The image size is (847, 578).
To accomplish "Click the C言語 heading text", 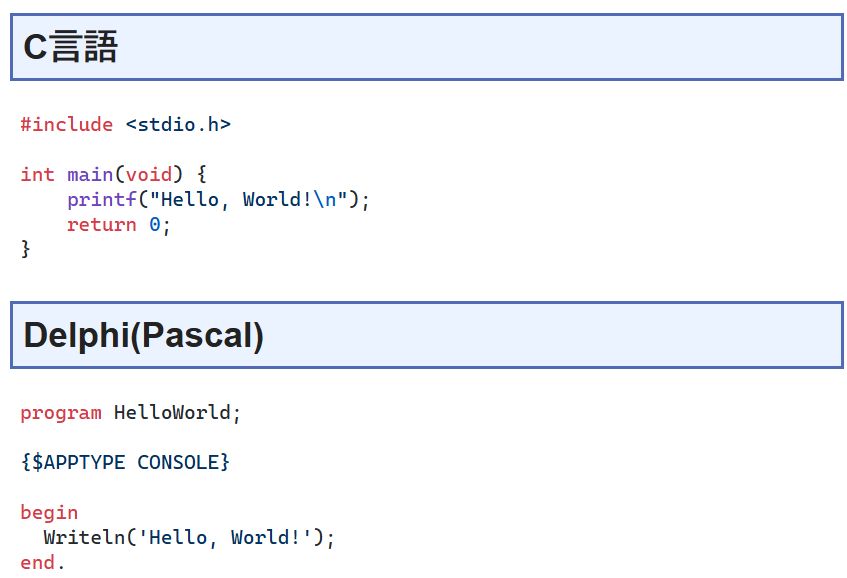I will point(70,47).
